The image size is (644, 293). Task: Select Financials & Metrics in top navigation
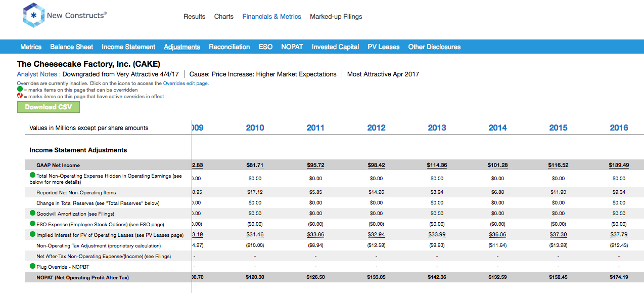click(272, 17)
